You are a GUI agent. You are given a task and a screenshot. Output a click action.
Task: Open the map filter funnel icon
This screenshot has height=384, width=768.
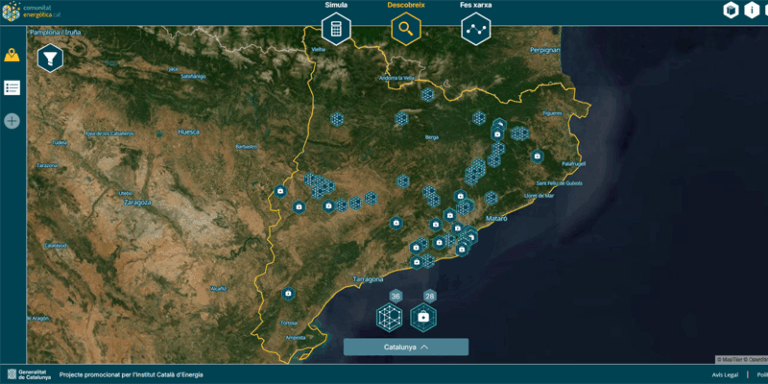coord(50,58)
